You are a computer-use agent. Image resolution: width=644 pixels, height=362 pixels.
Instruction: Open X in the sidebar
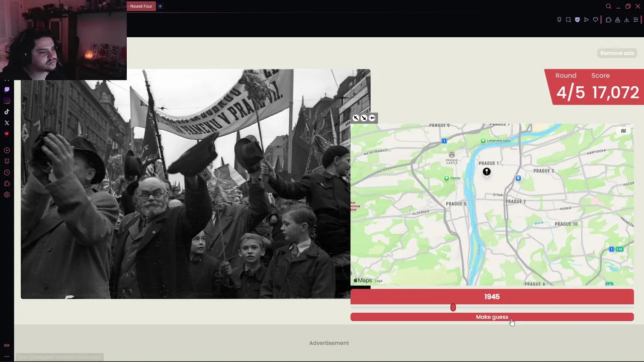click(x=7, y=123)
